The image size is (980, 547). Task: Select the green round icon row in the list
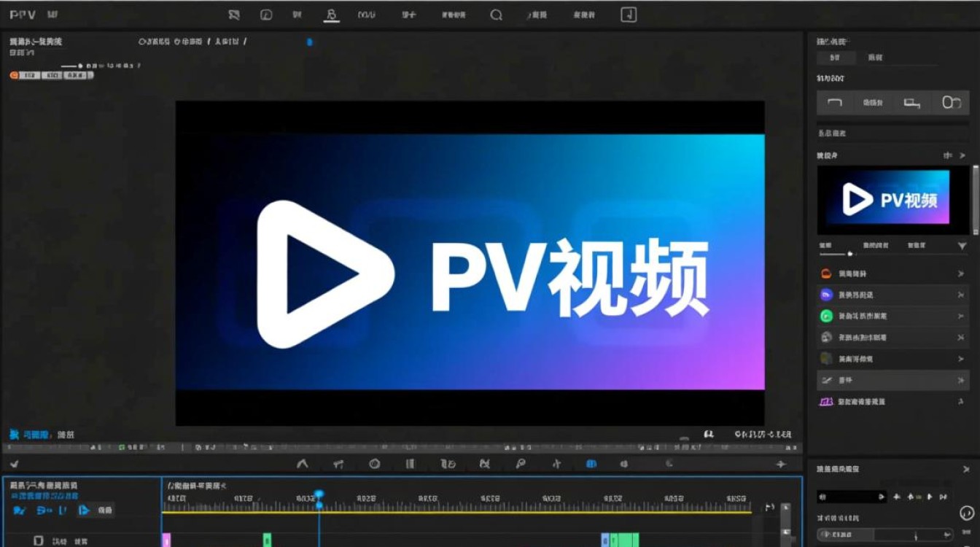tap(893, 317)
